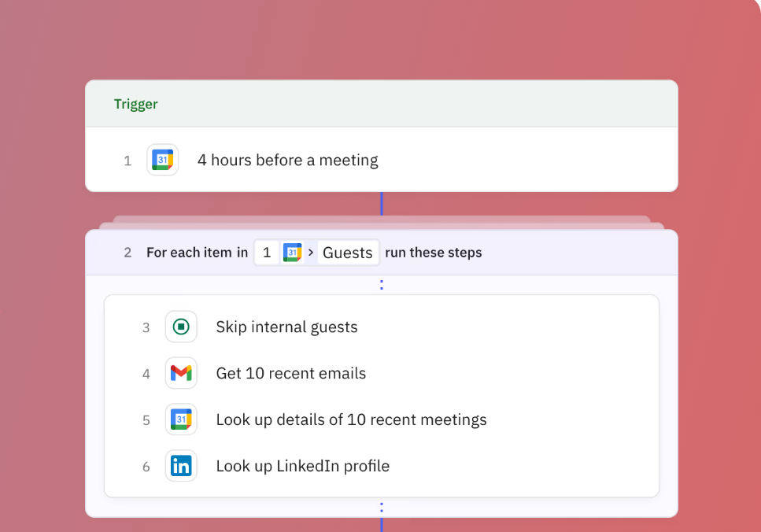Viewport: 761px width, 532px height.
Task: Select the Trigger section header
Action: click(135, 103)
